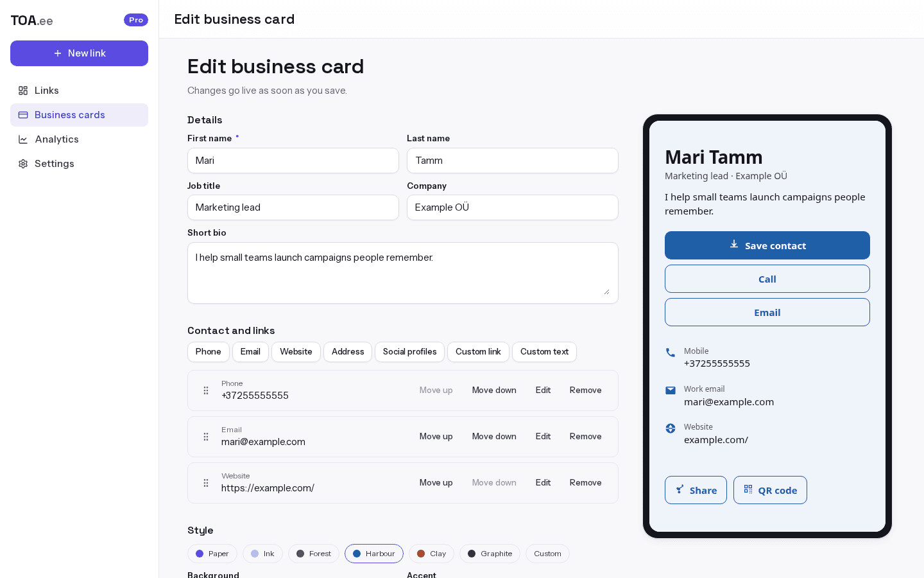This screenshot has width=924, height=578.
Task: Click the Work email envelope icon
Action: (x=671, y=390)
